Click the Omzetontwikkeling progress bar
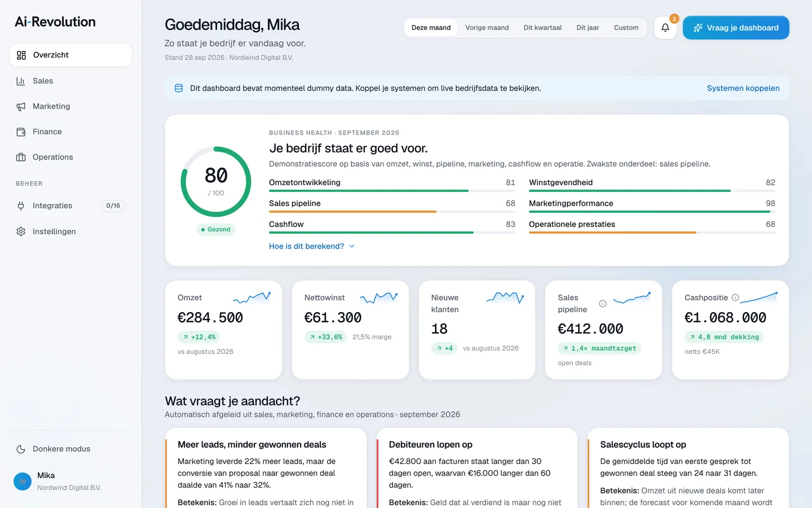The image size is (812, 508). tap(392, 191)
